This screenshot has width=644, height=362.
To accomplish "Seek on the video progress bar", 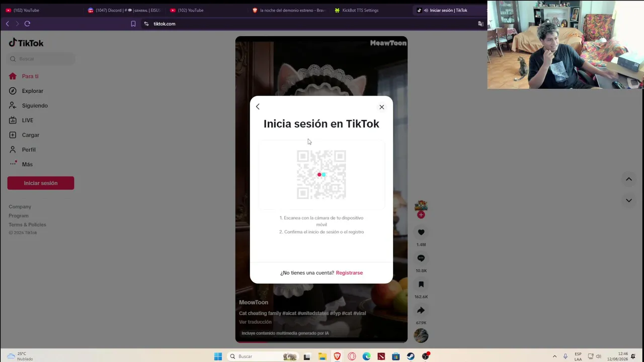I will [x=321, y=342].
